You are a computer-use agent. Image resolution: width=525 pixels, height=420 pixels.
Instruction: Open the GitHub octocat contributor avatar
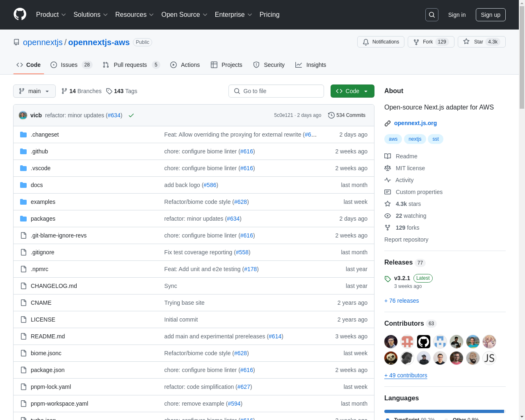[424, 342]
